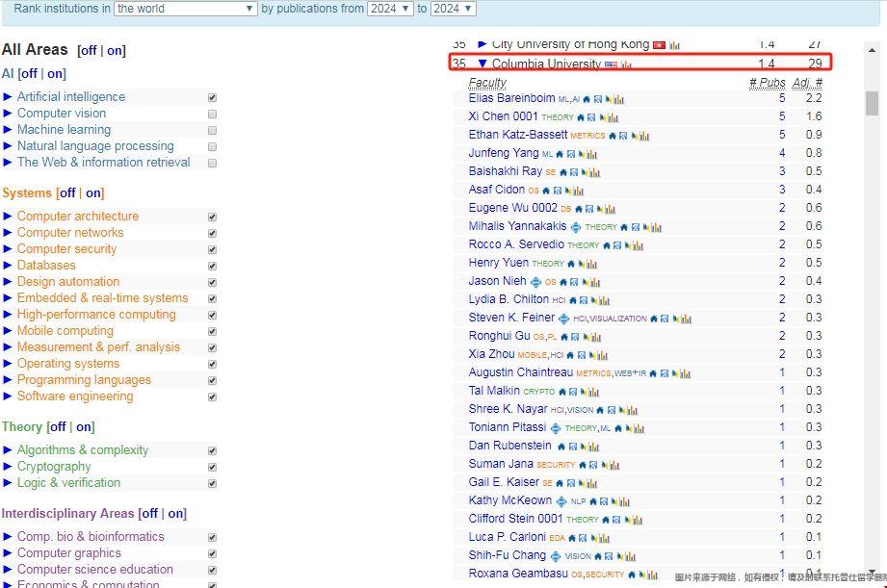The width and height of the screenshot is (887, 588).
Task: Open Xi Chen 0001's home page icon
Action: point(581,117)
